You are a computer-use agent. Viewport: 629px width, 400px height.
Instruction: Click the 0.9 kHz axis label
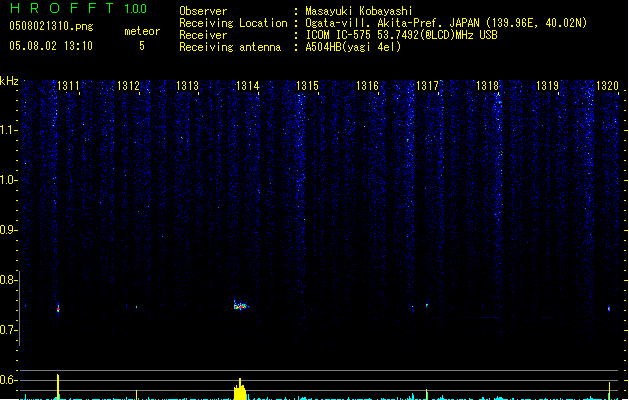8,230
